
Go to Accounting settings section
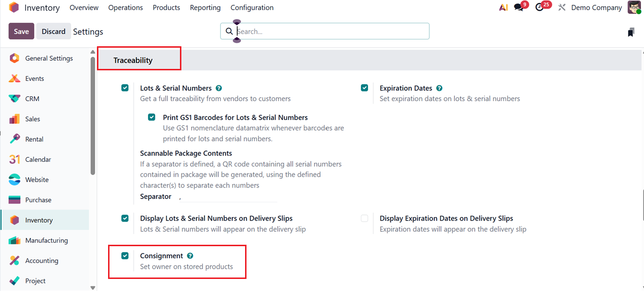41,261
